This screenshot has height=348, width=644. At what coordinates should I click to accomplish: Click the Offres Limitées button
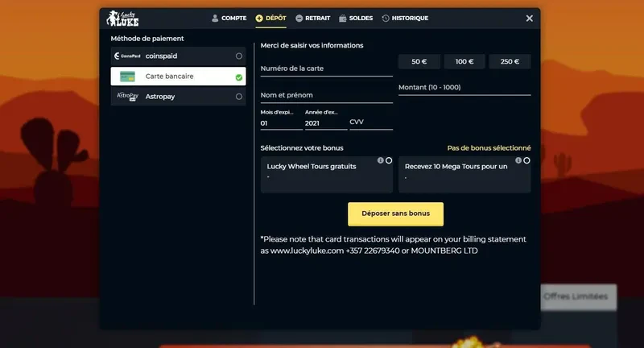click(x=578, y=296)
